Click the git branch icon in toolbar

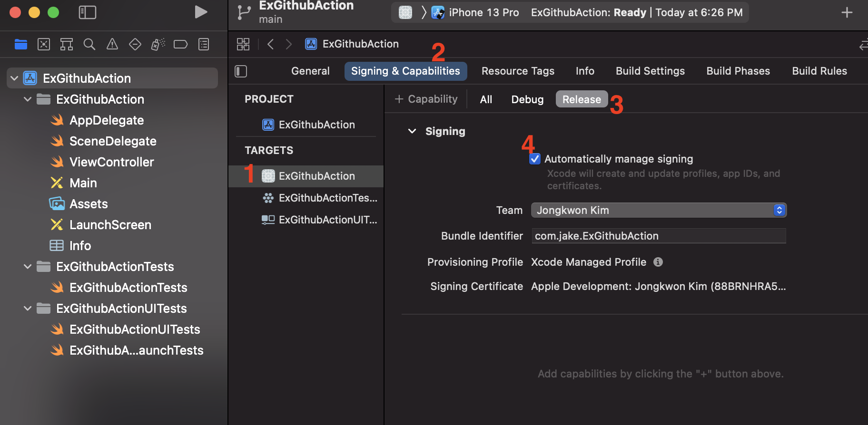coord(244,12)
